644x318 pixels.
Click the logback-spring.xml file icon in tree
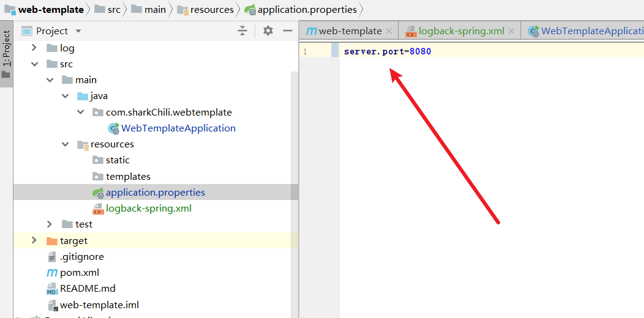tap(98, 209)
